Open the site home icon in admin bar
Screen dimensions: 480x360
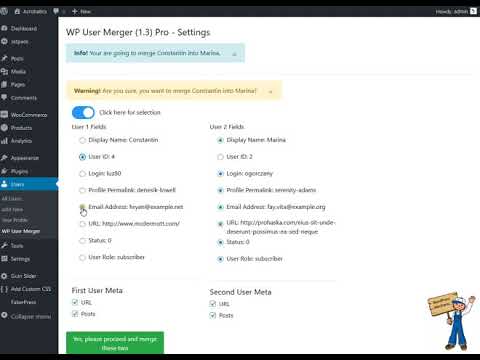click(x=17, y=11)
